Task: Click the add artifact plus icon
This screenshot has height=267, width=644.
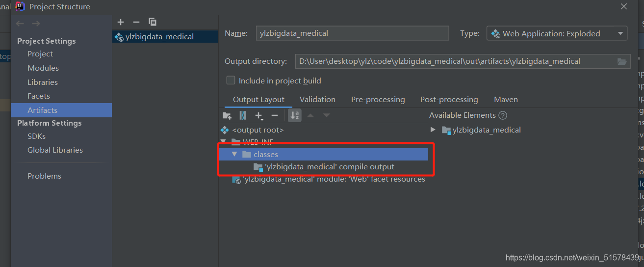Action: tap(121, 22)
